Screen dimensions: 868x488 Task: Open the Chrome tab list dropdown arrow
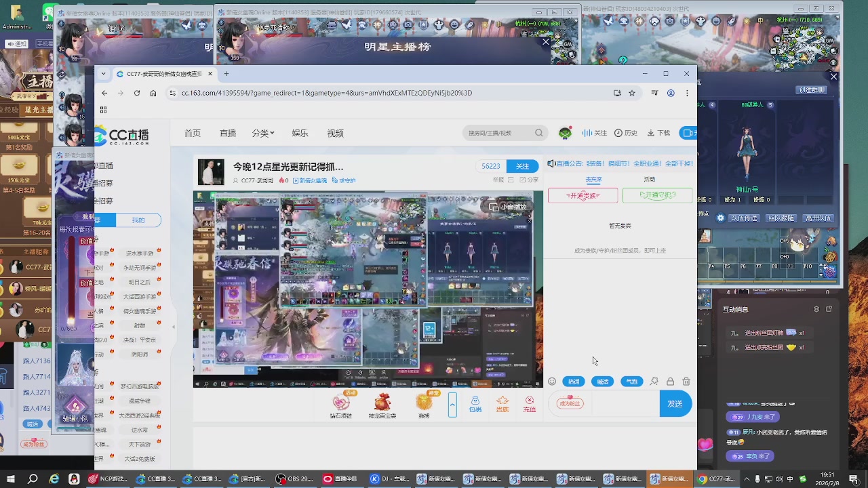click(x=103, y=73)
